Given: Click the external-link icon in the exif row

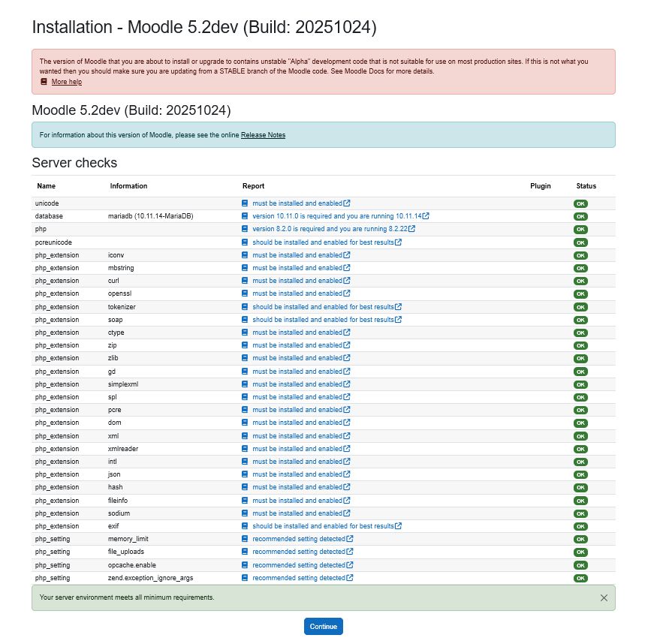Looking at the screenshot, I should pos(398,525).
